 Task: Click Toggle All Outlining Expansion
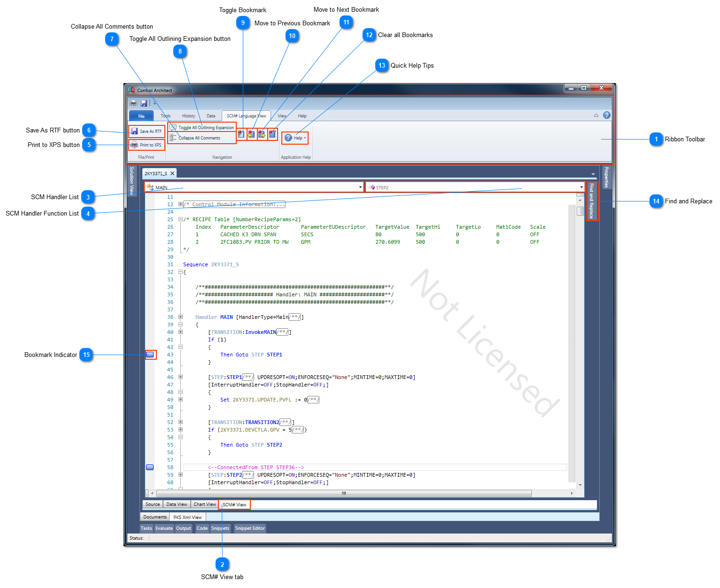pos(201,127)
